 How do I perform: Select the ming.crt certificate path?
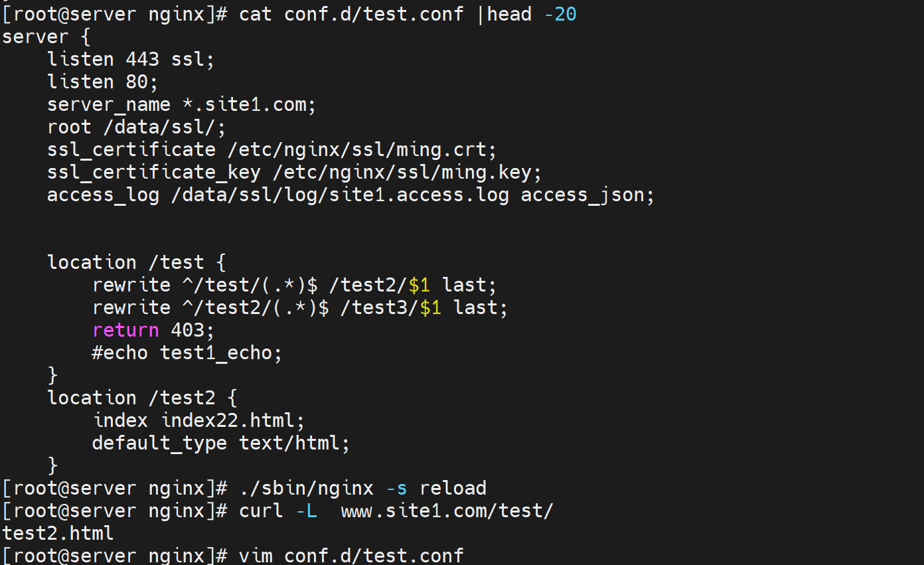[361, 149]
